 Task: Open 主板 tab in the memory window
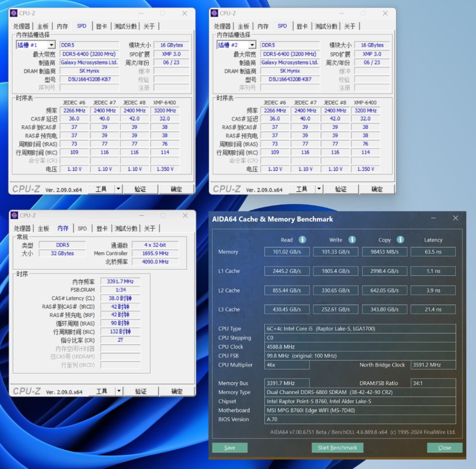click(x=43, y=229)
